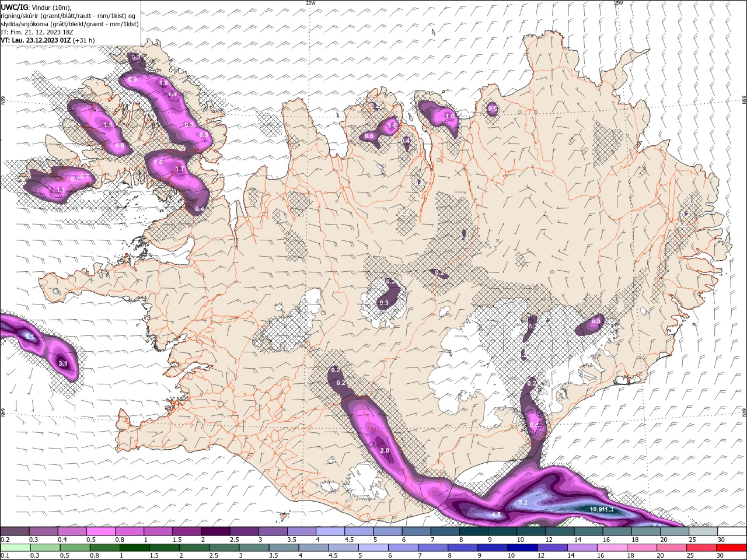
Task: Select the 'rigning/skúrir' header line
Action: point(68,16)
